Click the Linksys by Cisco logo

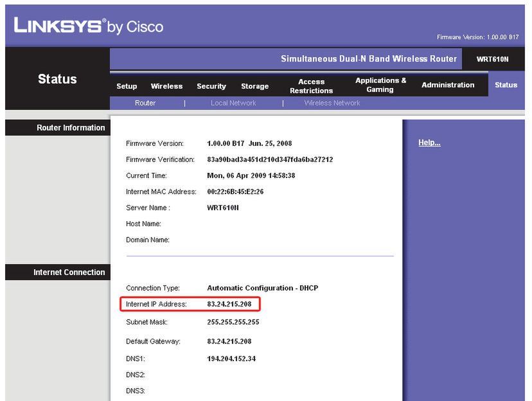click(88, 26)
